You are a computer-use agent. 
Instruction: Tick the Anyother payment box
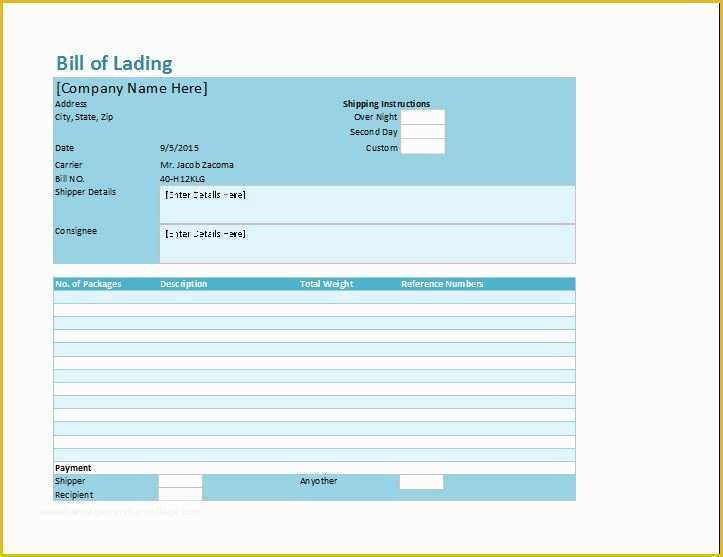pyautogui.click(x=421, y=482)
